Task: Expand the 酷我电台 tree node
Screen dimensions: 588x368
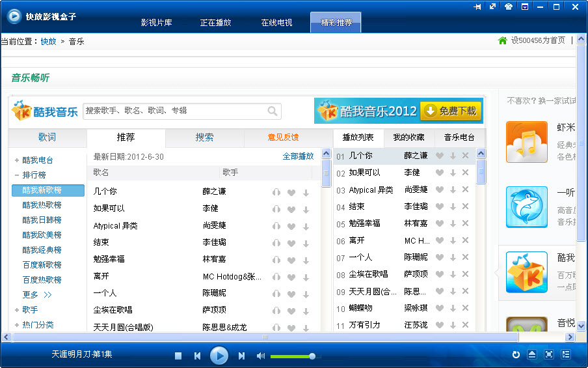Action: (17, 160)
